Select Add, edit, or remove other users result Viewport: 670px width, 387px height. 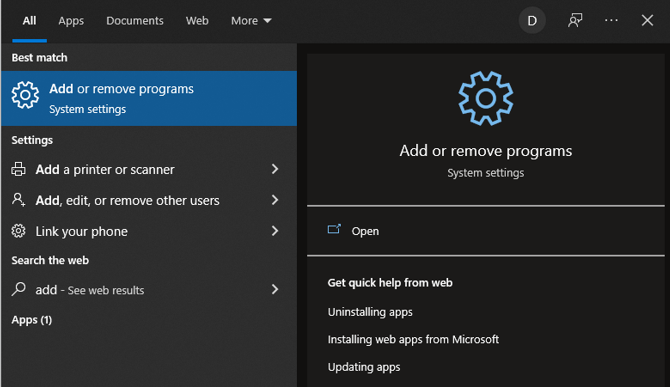pyautogui.click(x=149, y=200)
